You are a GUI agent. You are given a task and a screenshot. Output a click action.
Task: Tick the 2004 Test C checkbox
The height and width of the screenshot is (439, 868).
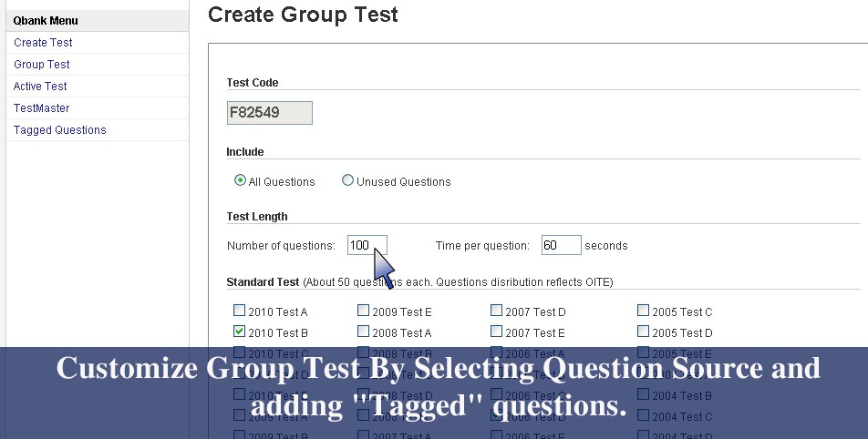(x=644, y=416)
